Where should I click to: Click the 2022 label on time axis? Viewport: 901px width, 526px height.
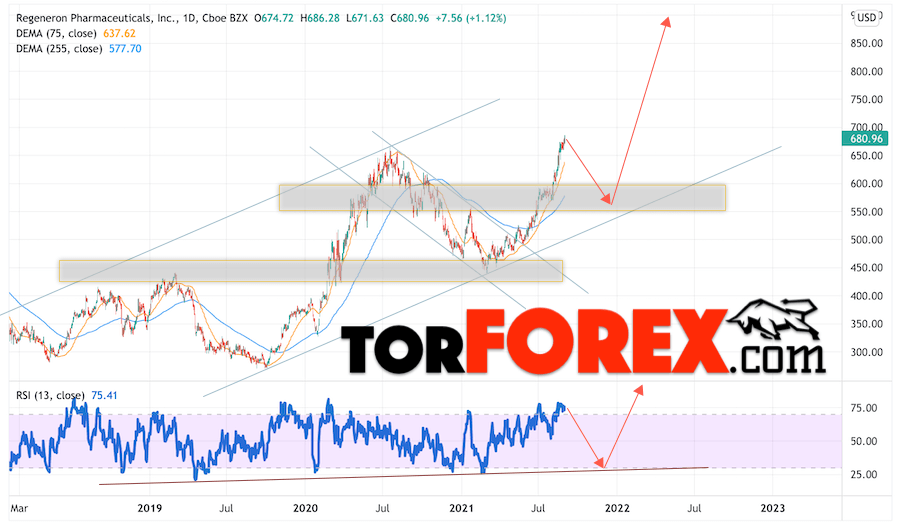pyautogui.click(x=617, y=508)
